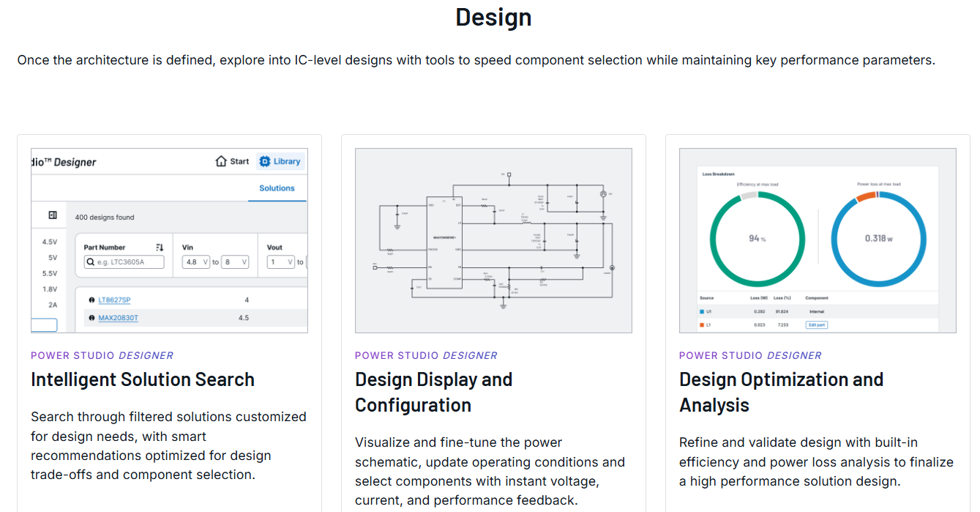Image resolution: width=980 pixels, height=512 pixels.
Task: Click the 'Design' page heading
Action: 493,17
